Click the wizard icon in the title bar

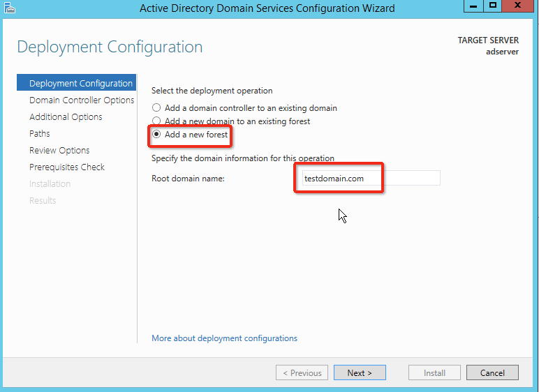(x=9, y=8)
